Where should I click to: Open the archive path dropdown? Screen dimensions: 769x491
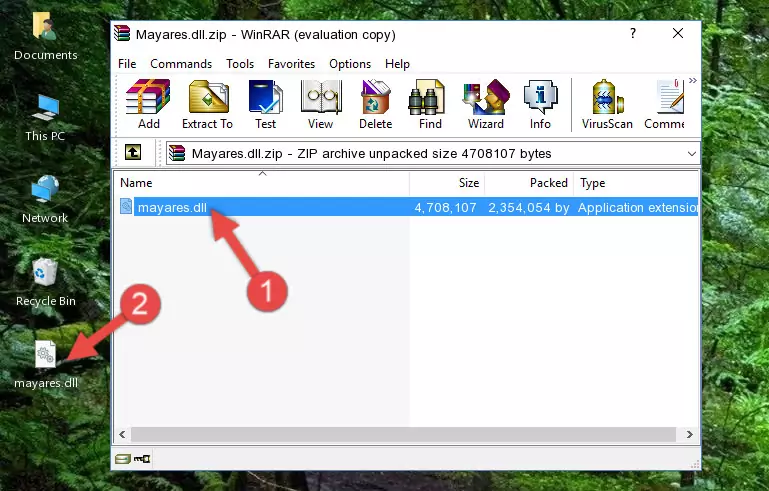pos(692,154)
